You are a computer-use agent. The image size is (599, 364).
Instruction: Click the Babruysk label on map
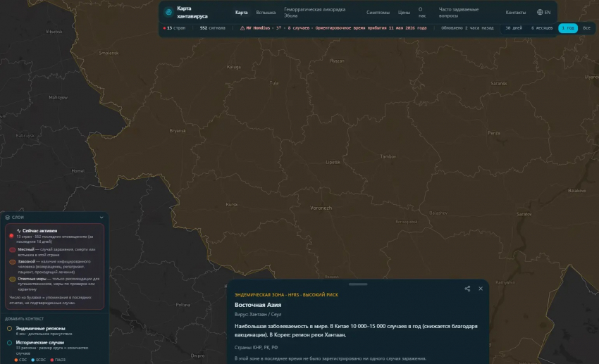click(25, 135)
